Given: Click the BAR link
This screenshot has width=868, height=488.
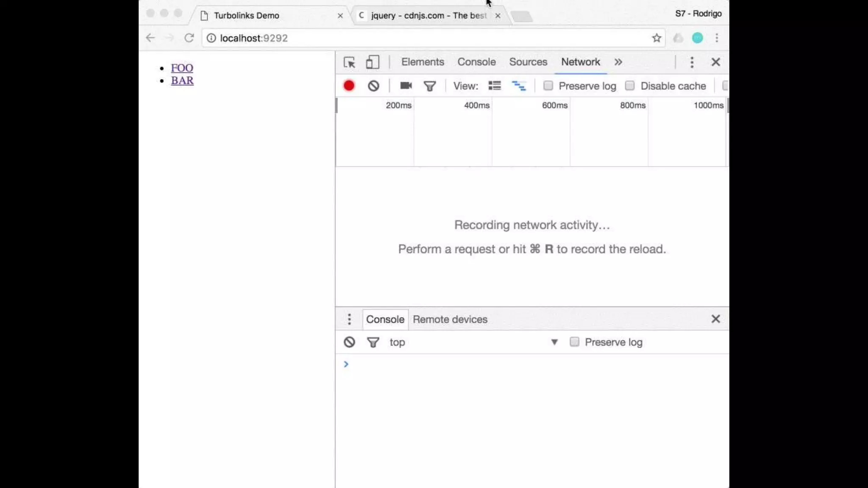Looking at the screenshot, I should point(182,80).
